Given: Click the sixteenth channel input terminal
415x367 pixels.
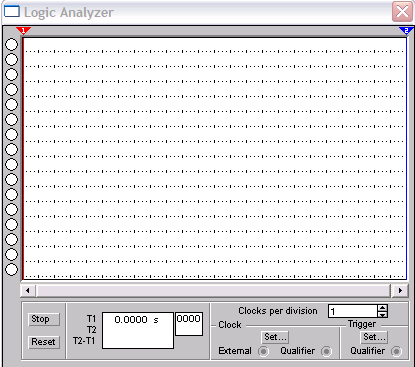Looking at the screenshot, I should click(x=12, y=269).
